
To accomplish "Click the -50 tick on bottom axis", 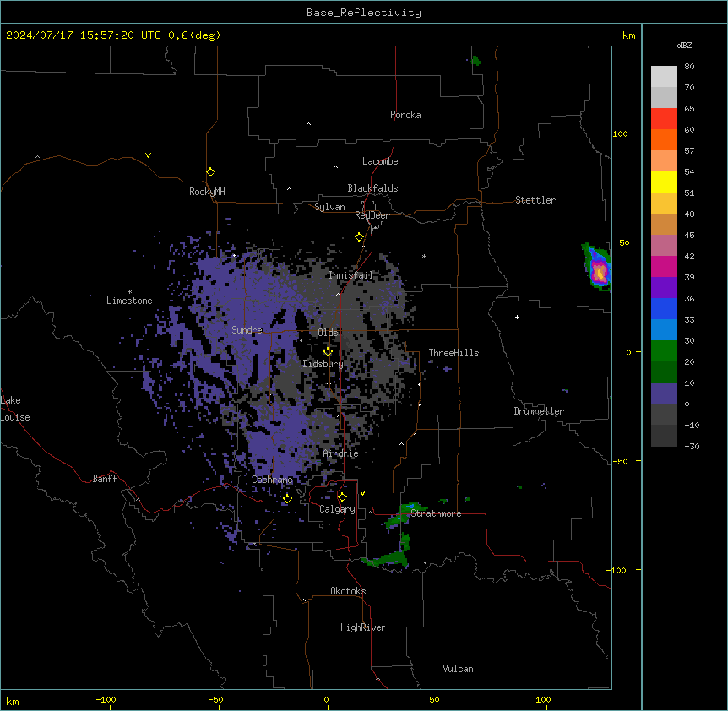I will click(x=216, y=700).
